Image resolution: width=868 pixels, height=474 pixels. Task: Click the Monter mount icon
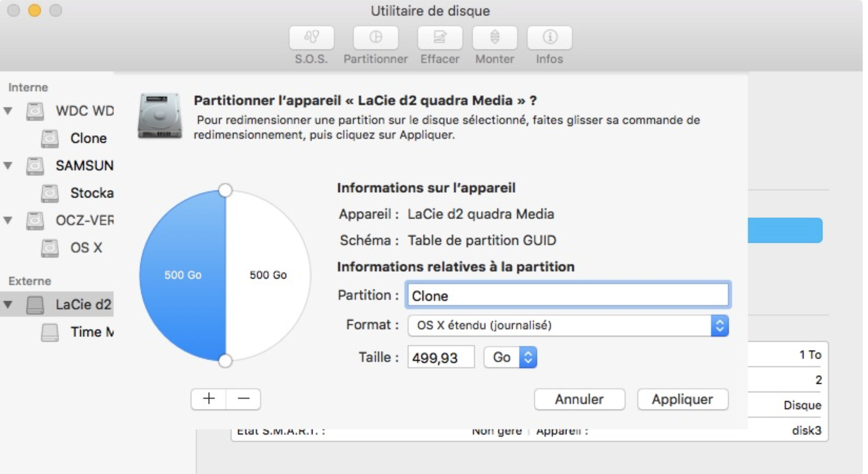click(x=494, y=38)
